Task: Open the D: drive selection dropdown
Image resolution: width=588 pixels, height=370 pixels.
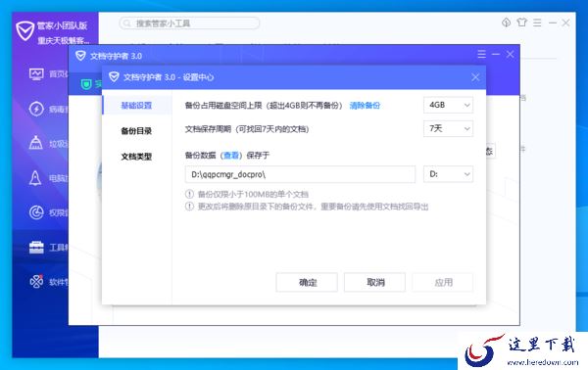Action: [448, 174]
